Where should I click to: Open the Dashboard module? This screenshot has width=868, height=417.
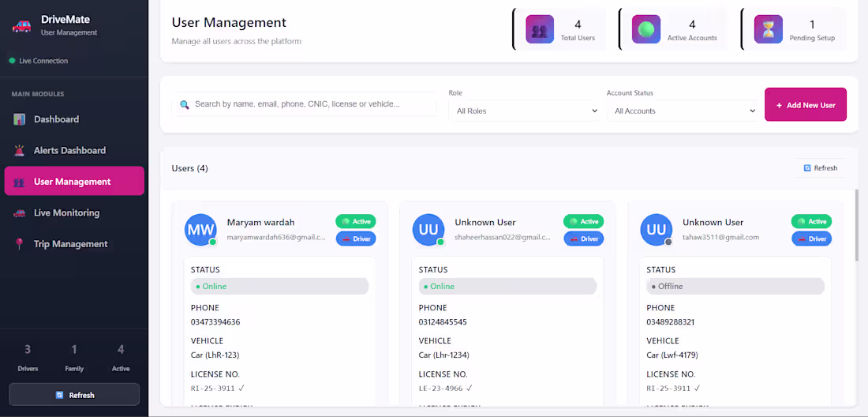(x=74, y=119)
